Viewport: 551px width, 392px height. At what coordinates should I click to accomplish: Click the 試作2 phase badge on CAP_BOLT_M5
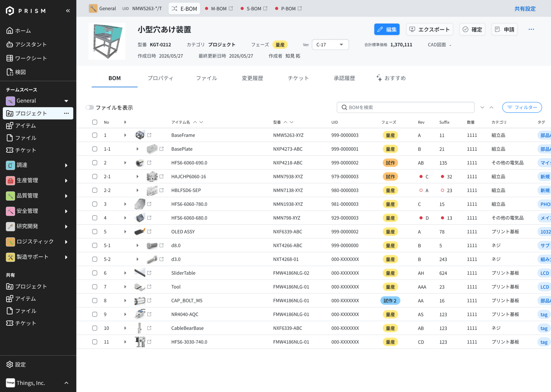click(x=390, y=300)
